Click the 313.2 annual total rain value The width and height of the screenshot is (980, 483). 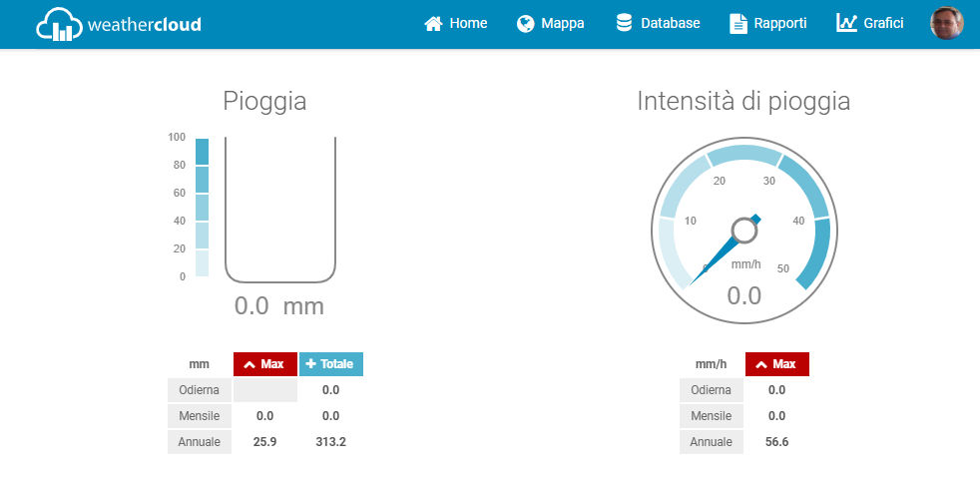point(330,442)
